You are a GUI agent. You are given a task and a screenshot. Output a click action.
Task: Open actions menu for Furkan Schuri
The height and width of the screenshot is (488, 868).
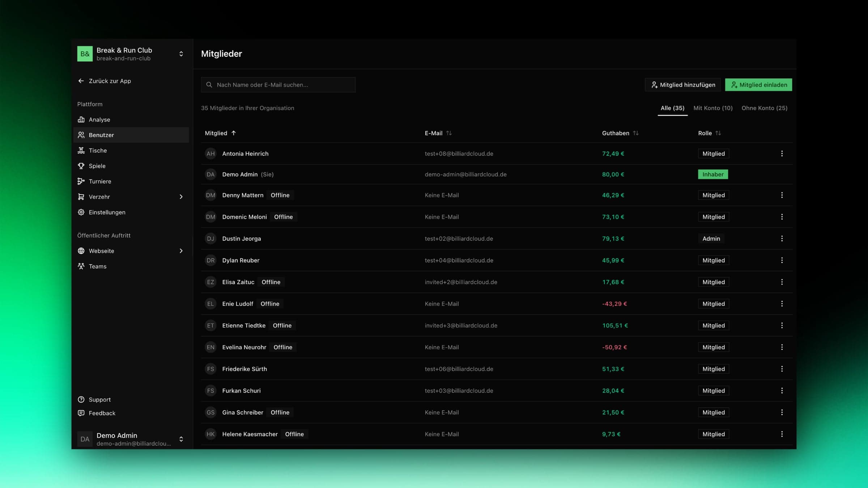(x=782, y=390)
